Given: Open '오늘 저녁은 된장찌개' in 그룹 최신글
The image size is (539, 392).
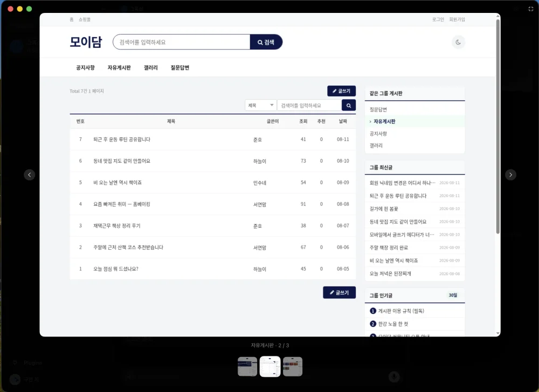Looking at the screenshot, I should coord(390,274).
